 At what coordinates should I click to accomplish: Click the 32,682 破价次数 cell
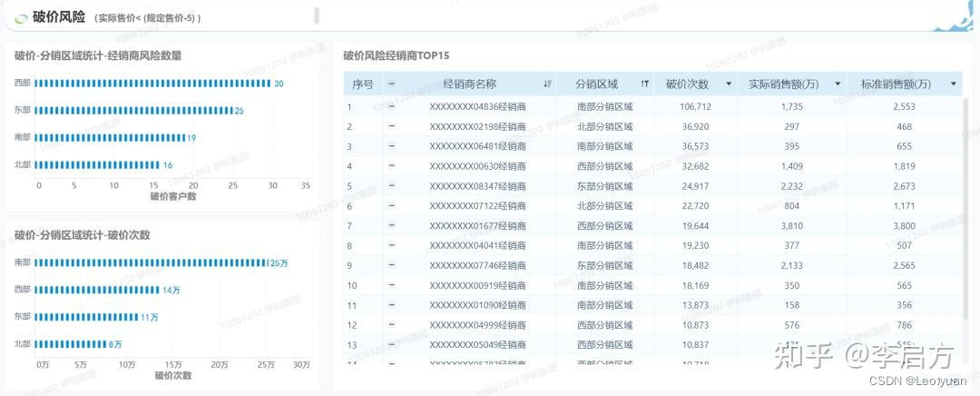tap(698, 166)
